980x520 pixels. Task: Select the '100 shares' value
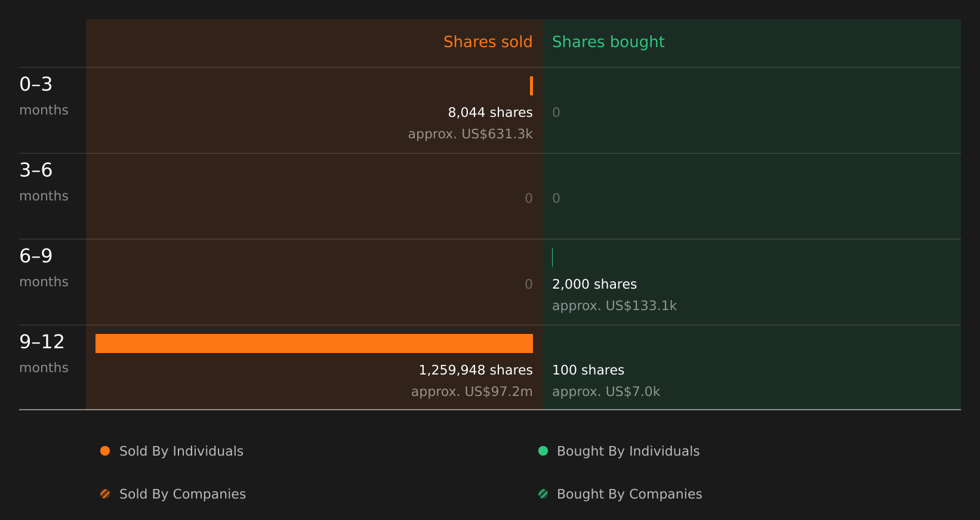(x=588, y=370)
